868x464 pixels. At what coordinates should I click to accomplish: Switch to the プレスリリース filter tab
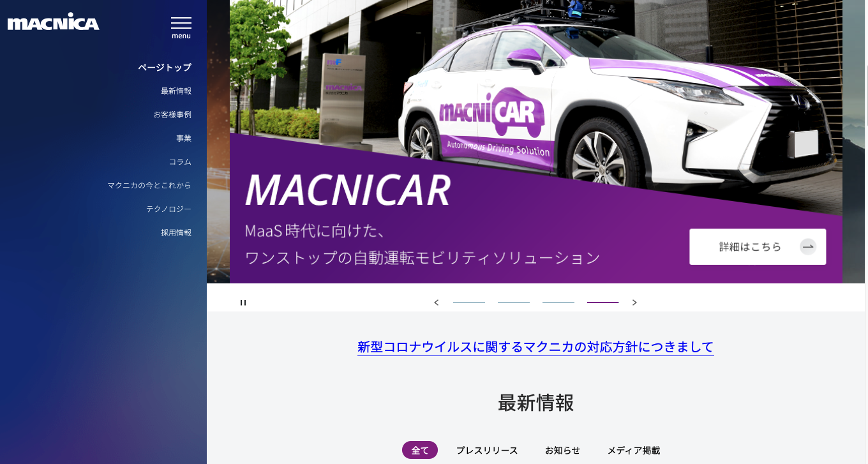click(488, 450)
